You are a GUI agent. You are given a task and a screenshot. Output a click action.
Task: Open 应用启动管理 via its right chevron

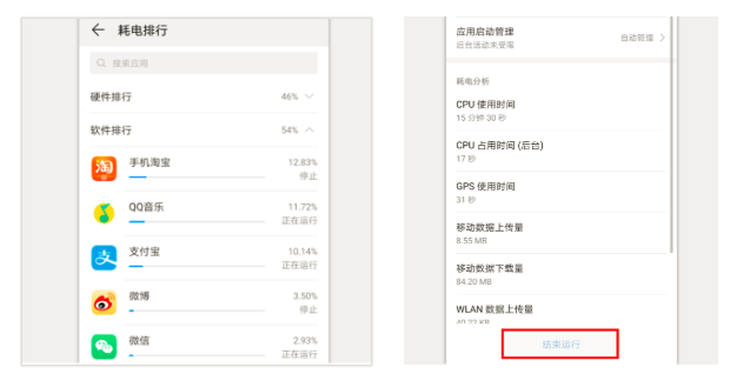click(662, 38)
